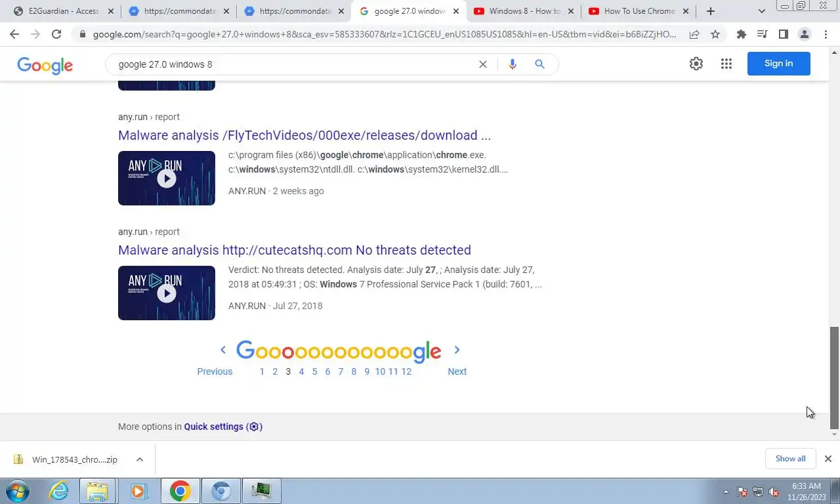The image size is (840, 504).
Task: Click the share page icon in the address bar
Action: pyautogui.click(x=694, y=34)
